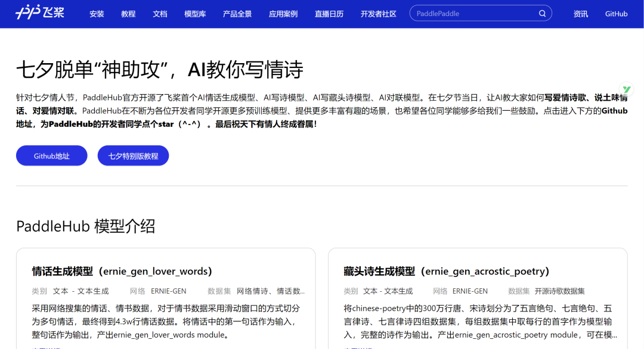This screenshot has width=644, height=349.
Task: Open the 藏头诗生成模型 ernie_gen_acrostic_poetry card title
Action: point(447,271)
